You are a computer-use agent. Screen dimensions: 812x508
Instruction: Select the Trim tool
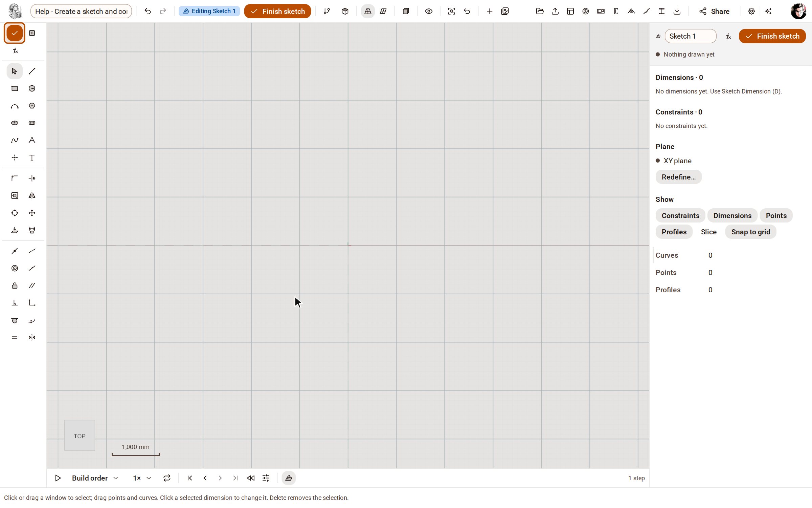click(32, 178)
